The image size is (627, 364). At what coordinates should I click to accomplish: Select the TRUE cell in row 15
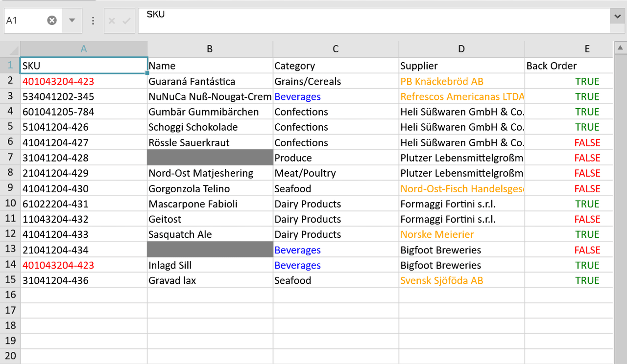point(569,280)
